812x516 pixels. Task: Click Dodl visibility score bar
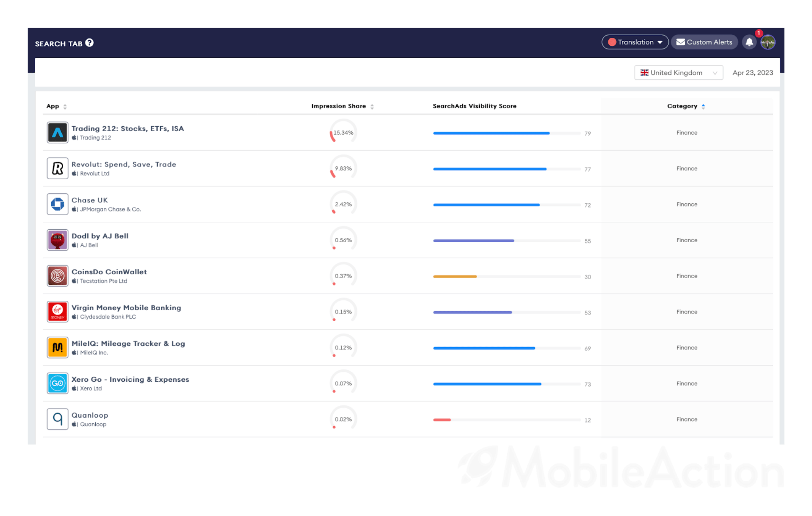click(507, 241)
